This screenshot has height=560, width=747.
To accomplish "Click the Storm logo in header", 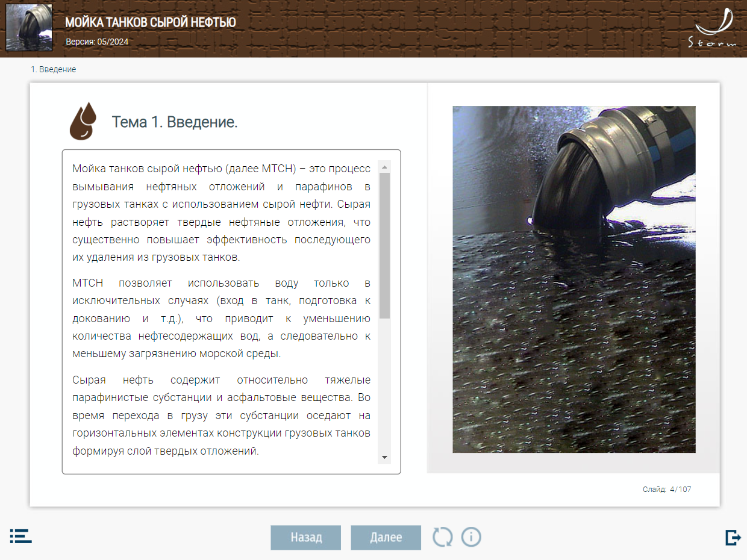I will pyautogui.click(x=713, y=27).
